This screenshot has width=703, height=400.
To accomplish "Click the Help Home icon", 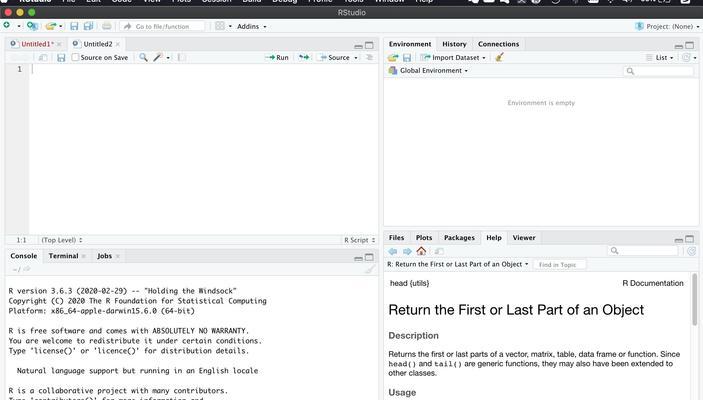I will pos(421,251).
